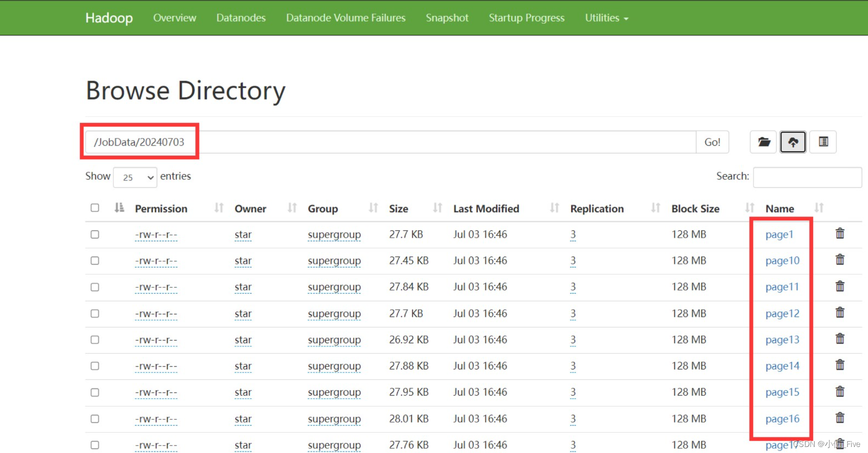Screen dimensions: 868x453
Task: Click the Search input field
Action: (808, 177)
